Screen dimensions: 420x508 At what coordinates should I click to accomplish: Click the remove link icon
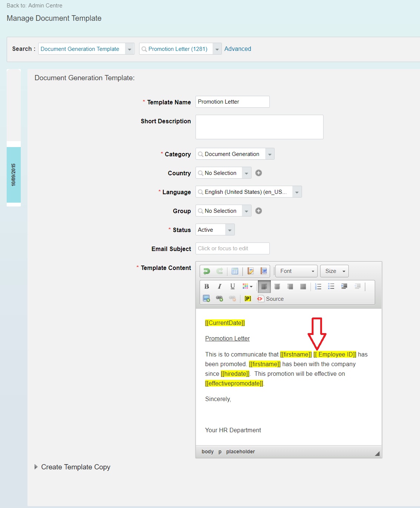tap(233, 299)
